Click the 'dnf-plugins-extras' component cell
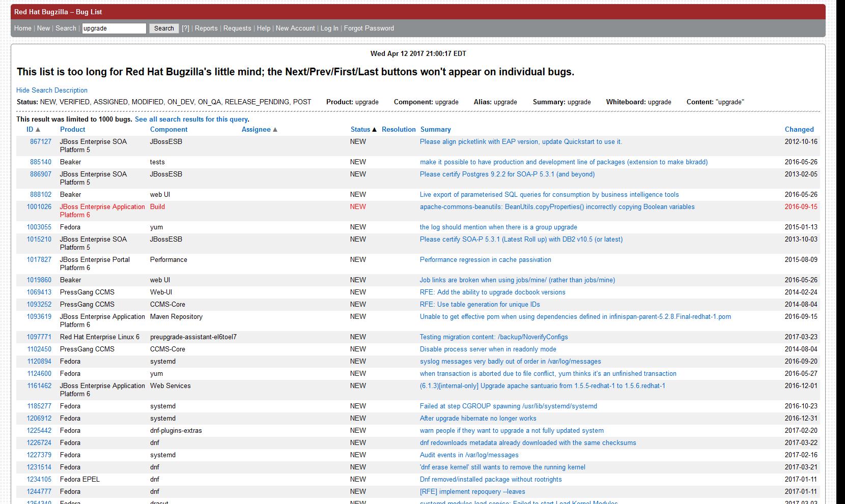 click(176, 431)
